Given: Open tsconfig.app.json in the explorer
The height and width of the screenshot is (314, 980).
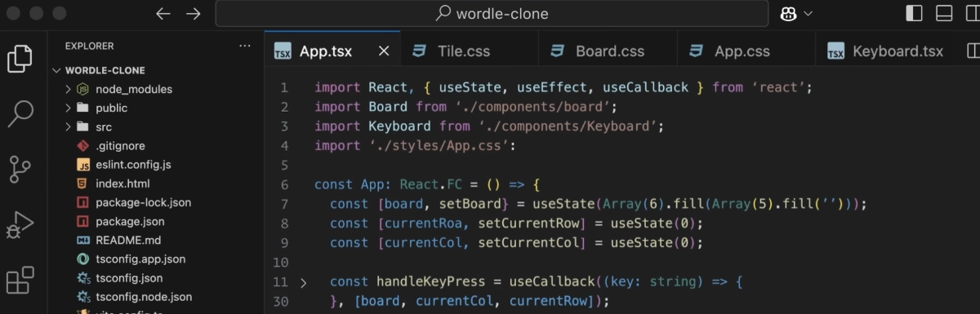Looking at the screenshot, I should click(x=140, y=259).
